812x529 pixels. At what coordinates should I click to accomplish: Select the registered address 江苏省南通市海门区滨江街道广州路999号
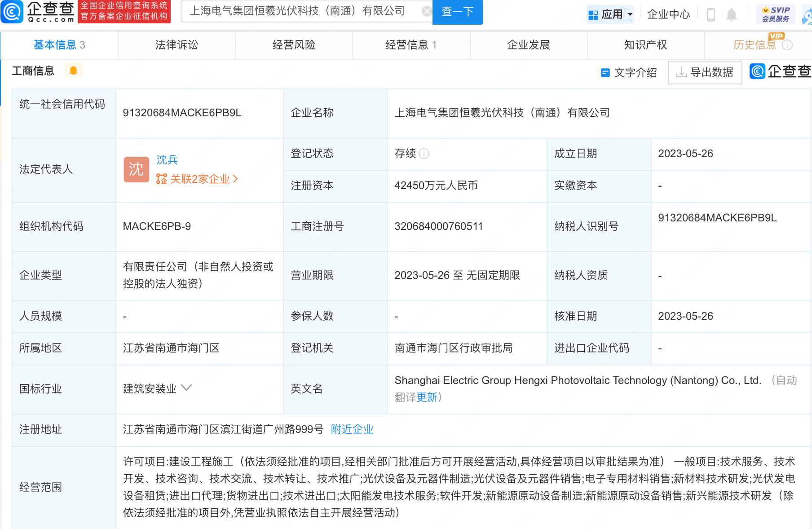click(223, 429)
